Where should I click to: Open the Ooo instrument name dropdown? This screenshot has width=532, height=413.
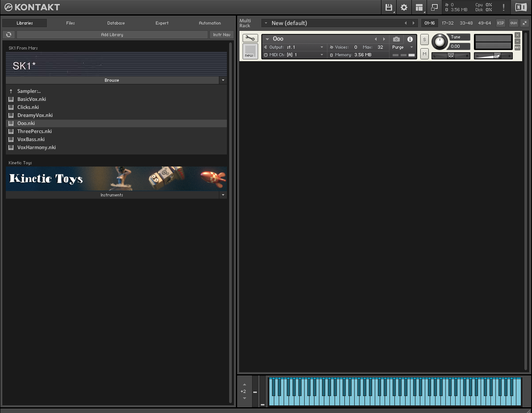point(268,39)
